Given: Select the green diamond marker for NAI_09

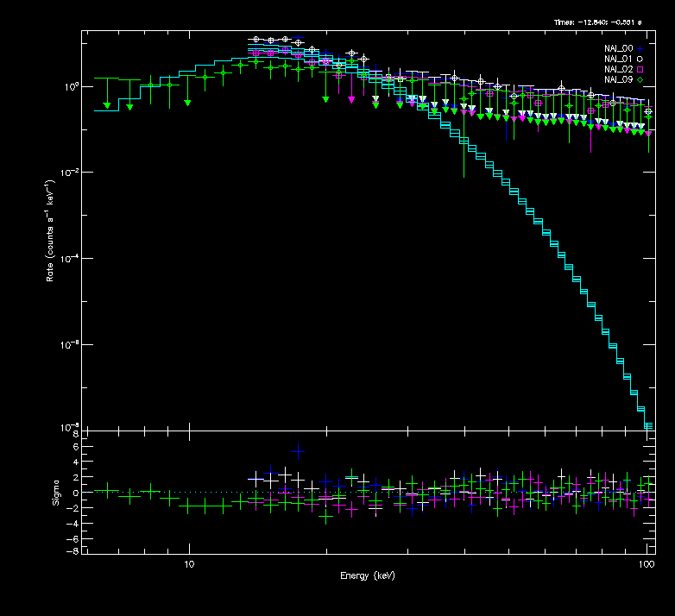Looking at the screenshot, I should (x=640, y=79).
